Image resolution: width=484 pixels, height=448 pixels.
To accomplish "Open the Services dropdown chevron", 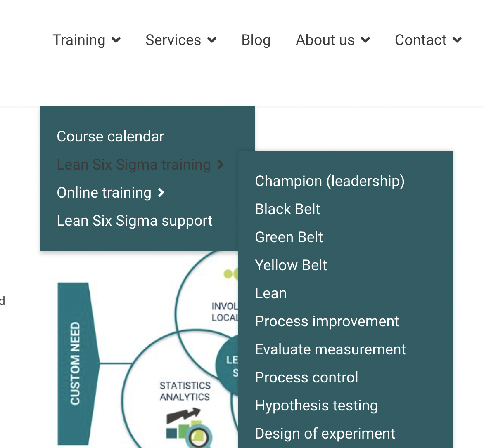I will (212, 40).
